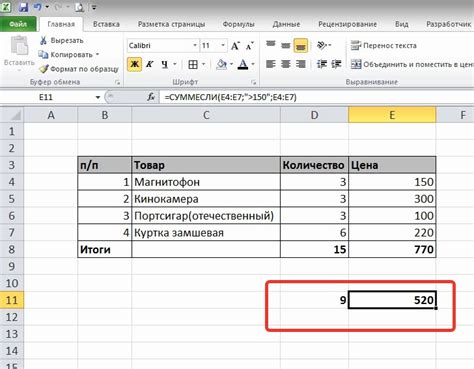
Task: Switch to the Формулы tab
Action: point(238,24)
